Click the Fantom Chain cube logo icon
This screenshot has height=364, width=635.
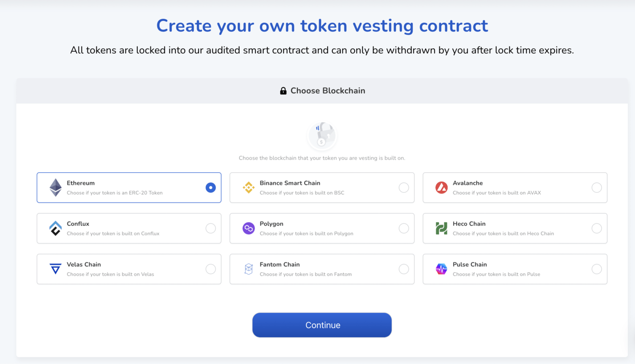tap(249, 269)
